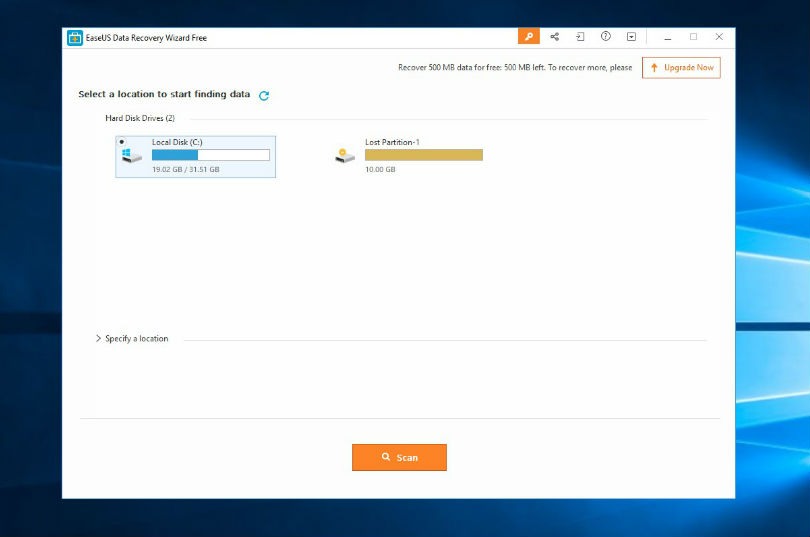Click the 10.00 GB size text
The height and width of the screenshot is (537, 810).
380,169
